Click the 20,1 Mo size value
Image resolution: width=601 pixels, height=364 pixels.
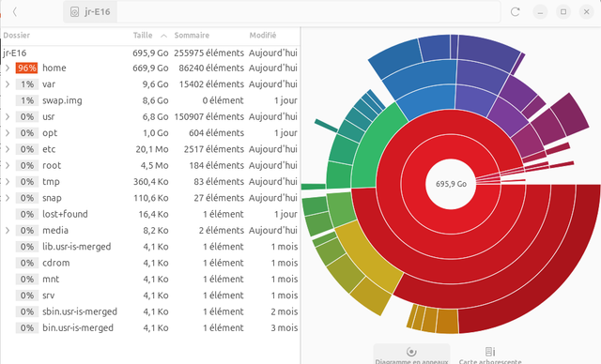pos(152,149)
